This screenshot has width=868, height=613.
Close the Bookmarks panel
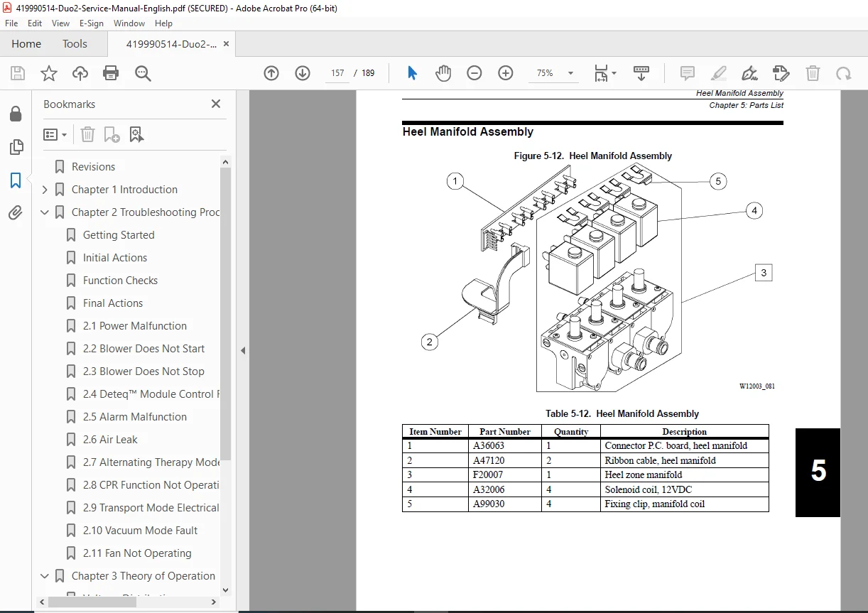click(216, 104)
